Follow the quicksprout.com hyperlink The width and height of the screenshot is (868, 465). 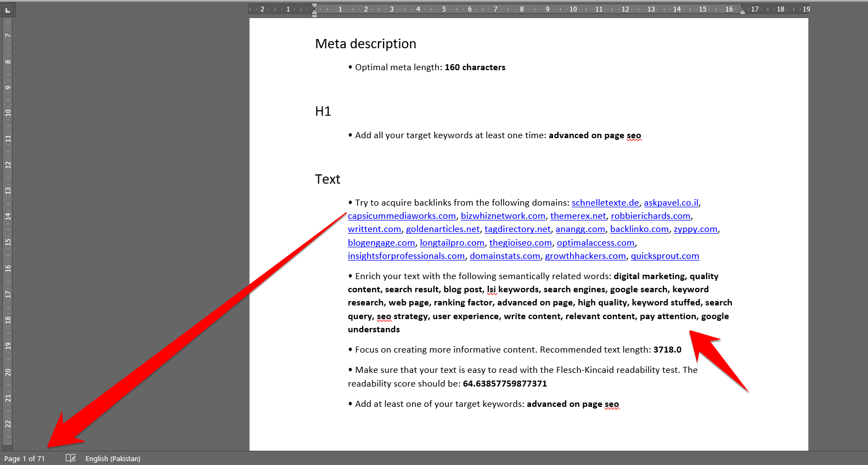[664, 256]
